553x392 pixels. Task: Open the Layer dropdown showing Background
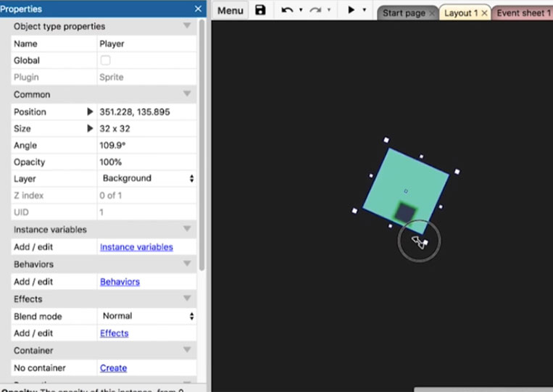pyautogui.click(x=146, y=178)
